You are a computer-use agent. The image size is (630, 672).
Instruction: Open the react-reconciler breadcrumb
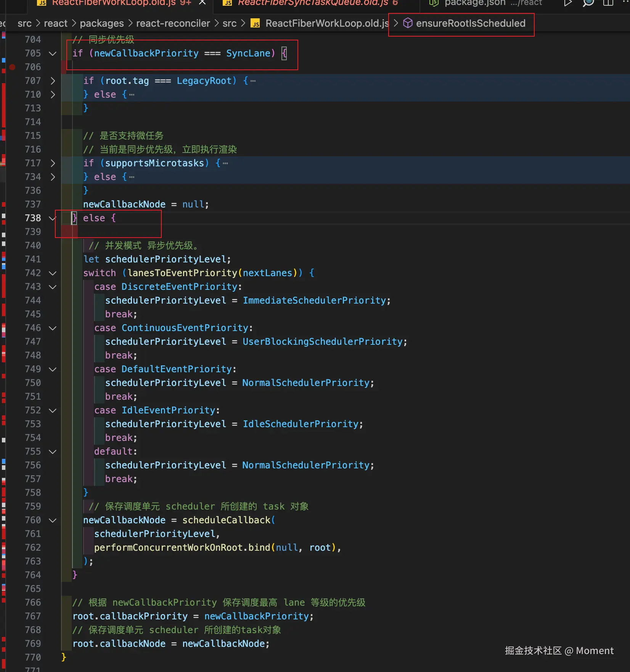click(x=173, y=24)
